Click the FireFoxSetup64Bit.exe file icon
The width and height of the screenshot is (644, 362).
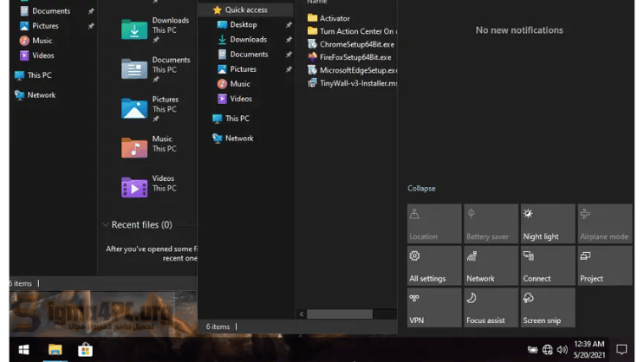(312, 57)
